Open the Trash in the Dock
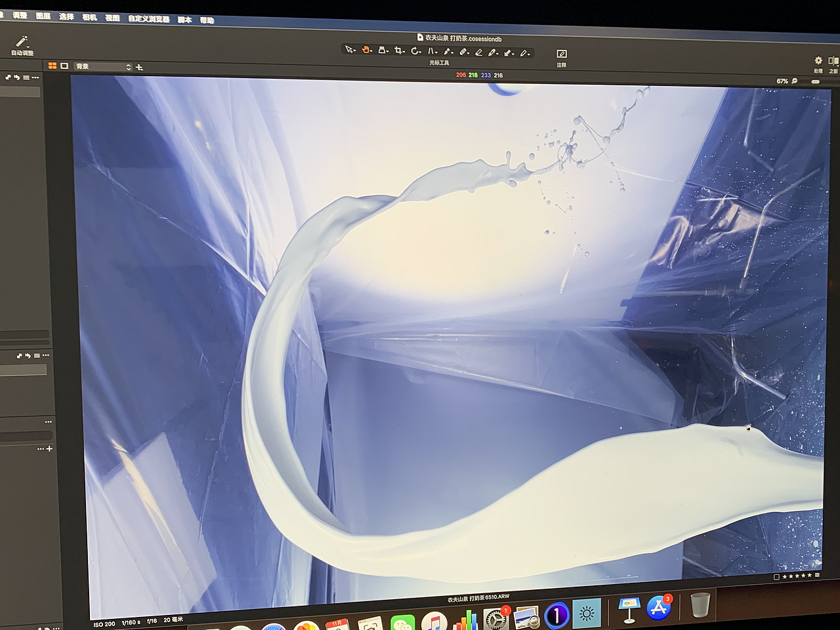The height and width of the screenshot is (630, 840). click(x=700, y=604)
